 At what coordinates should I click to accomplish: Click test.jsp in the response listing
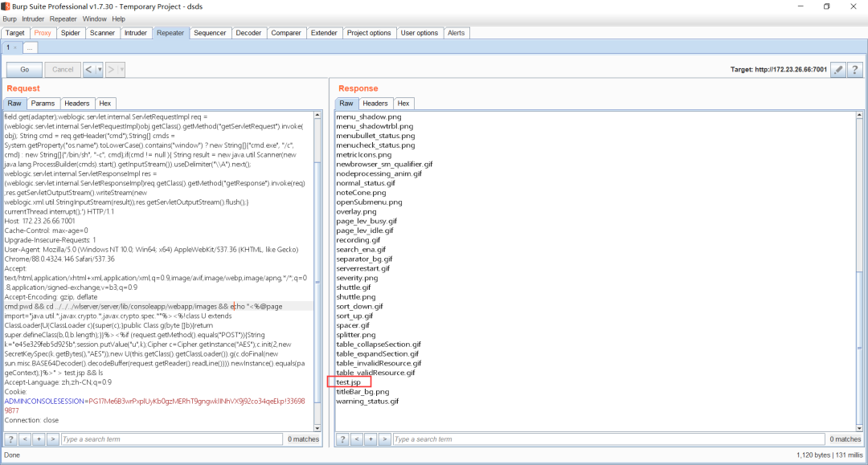[x=349, y=382]
